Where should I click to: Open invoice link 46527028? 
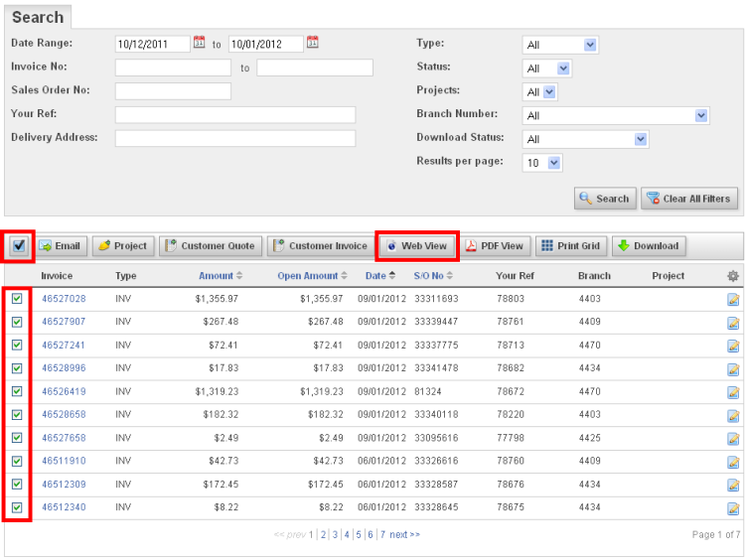pyautogui.click(x=64, y=299)
